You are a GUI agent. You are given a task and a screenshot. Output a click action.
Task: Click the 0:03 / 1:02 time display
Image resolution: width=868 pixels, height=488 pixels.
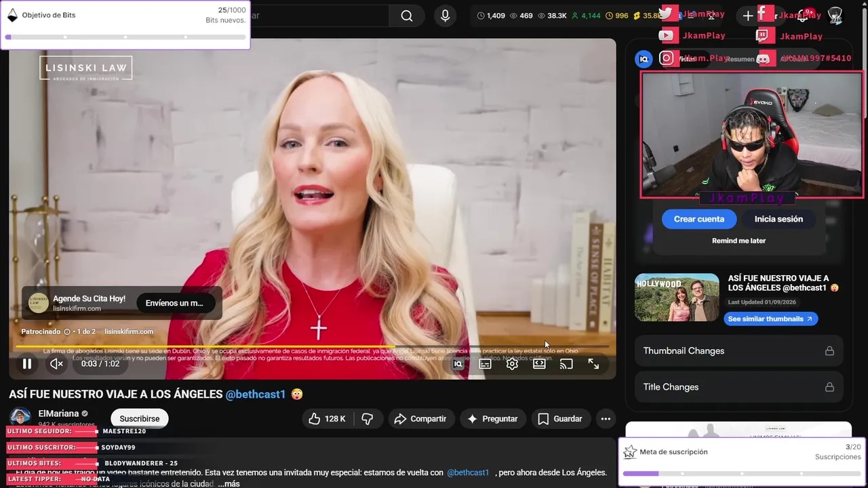(100, 364)
